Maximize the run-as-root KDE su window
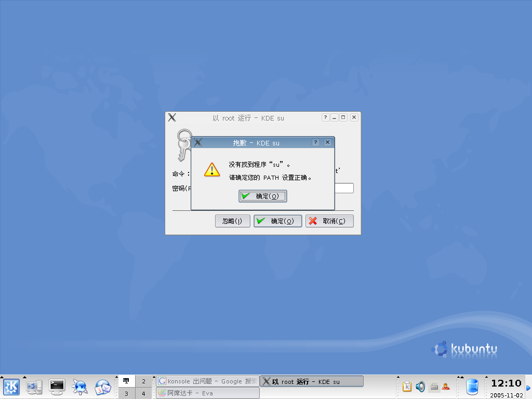Viewport: 532px width, 399px height. [343, 117]
